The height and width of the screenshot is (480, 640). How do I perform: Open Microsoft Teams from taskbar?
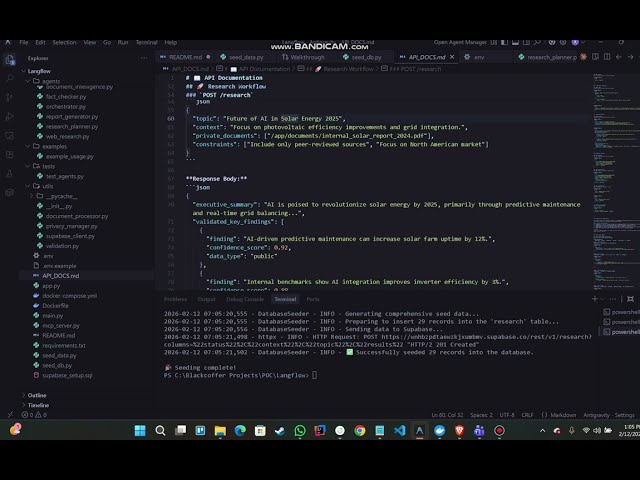click(x=480, y=431)
